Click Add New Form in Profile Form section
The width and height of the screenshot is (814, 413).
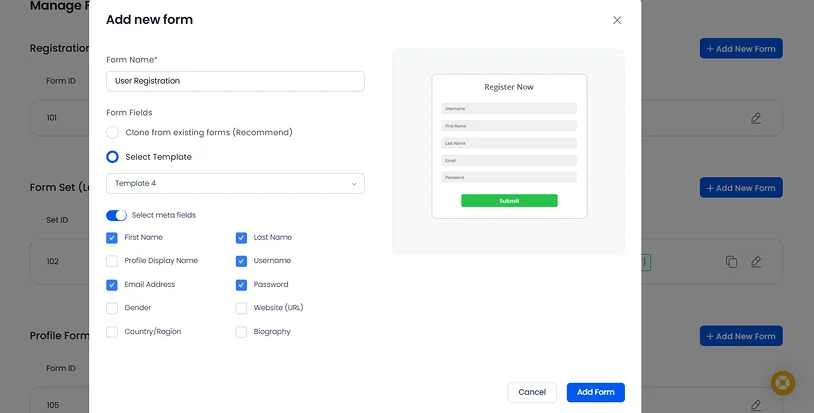741,336
